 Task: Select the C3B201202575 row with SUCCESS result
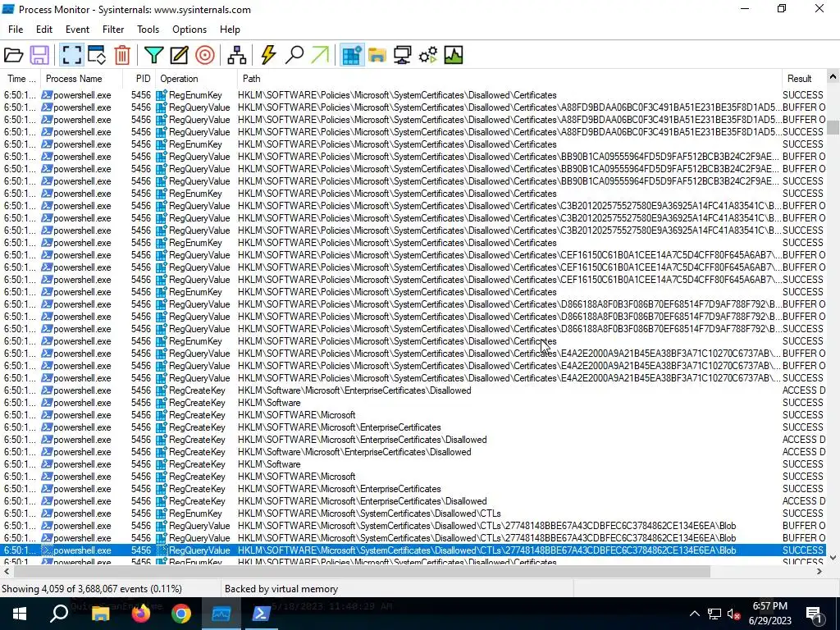(413, 231)
